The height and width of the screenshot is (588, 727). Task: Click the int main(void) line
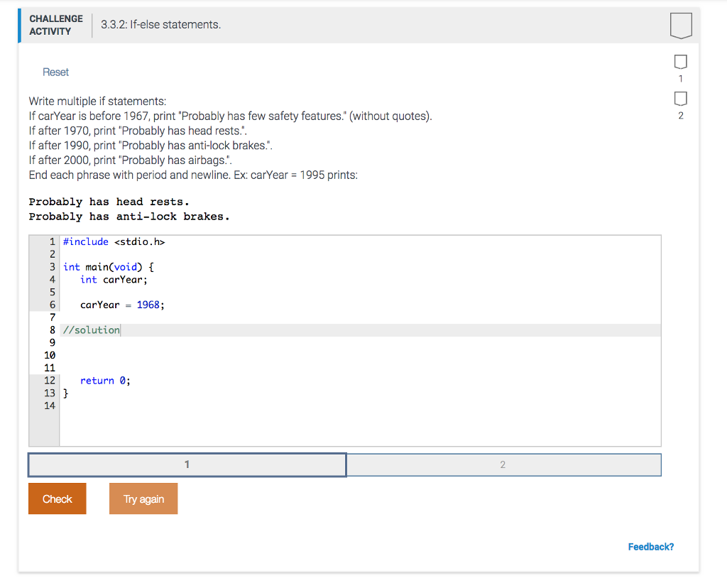click(108, 267)
